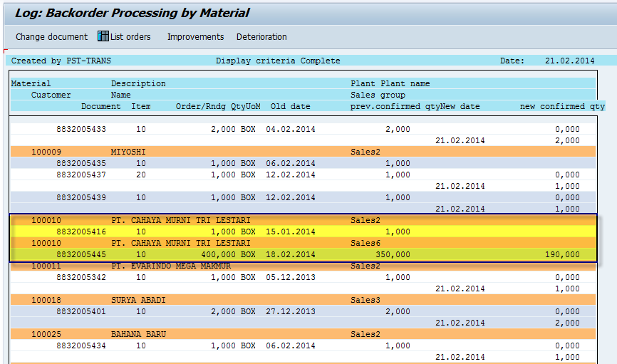Select document 8832005437 item 20
Screen dimensions: 617x364
click(x=81, y=175)
